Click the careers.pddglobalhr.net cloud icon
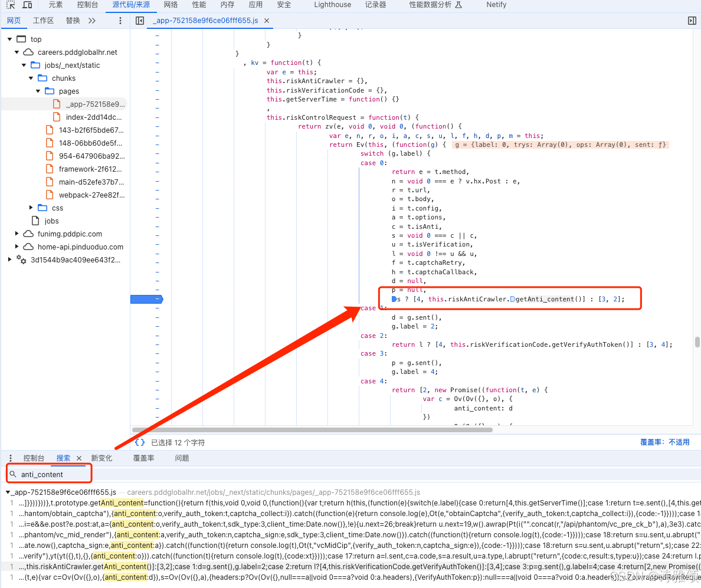The height and width of the screenshot is (588, 701). pyautogui.click(x=28, y=52)
